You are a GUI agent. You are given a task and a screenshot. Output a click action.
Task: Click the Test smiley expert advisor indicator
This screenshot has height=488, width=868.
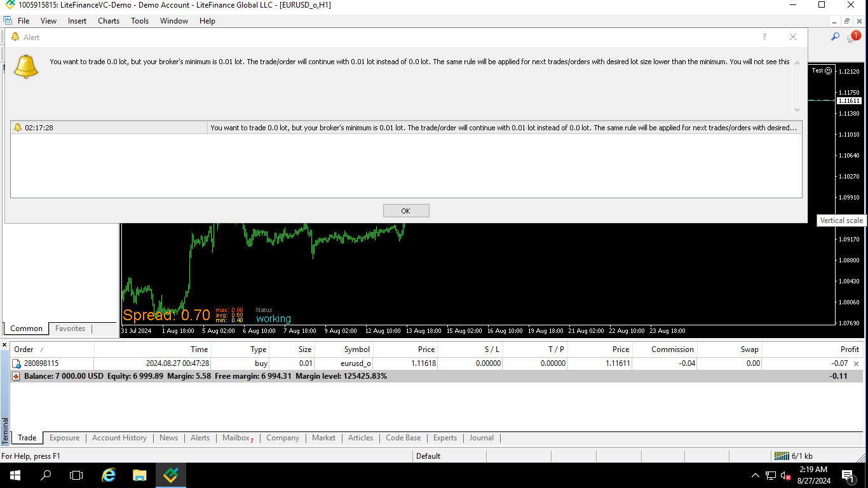pos(822,71)
